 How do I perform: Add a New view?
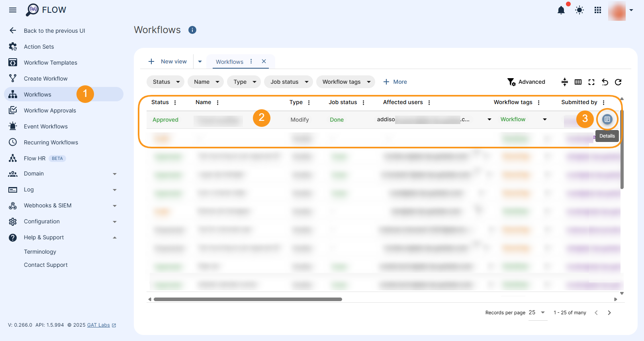point(167,61)
